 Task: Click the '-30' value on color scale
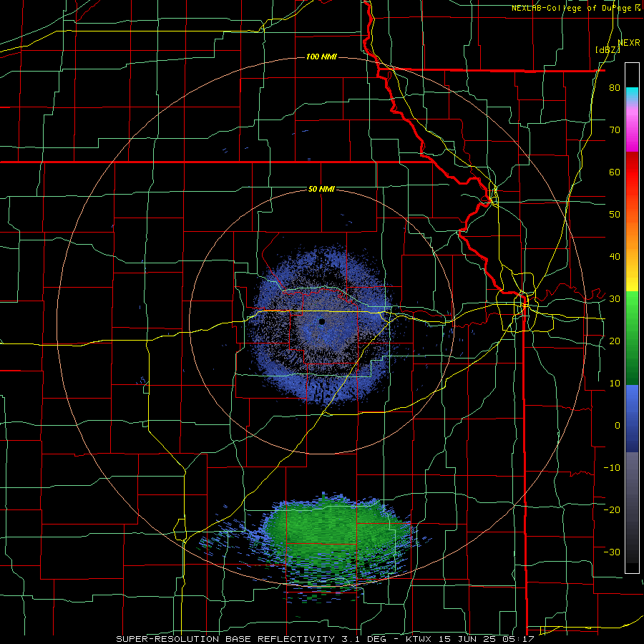[x=612, y=552]
